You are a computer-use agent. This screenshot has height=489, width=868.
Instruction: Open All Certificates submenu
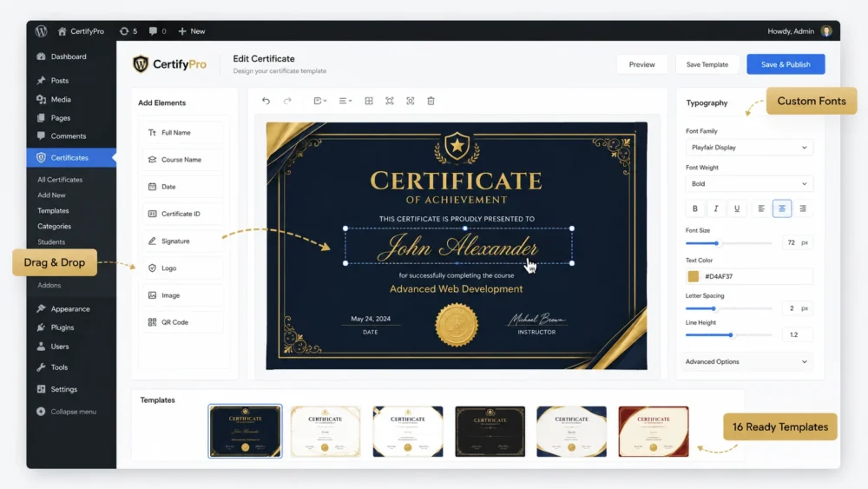pos(60,180)
